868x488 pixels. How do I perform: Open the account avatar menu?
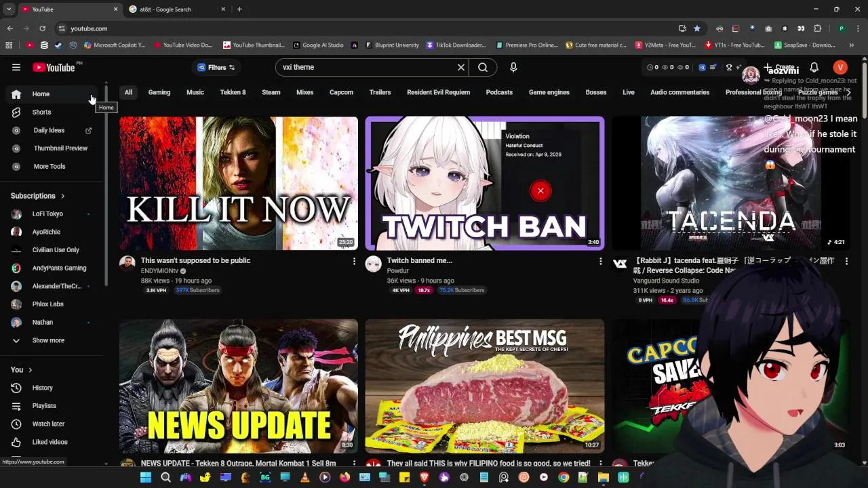point(840,67)
